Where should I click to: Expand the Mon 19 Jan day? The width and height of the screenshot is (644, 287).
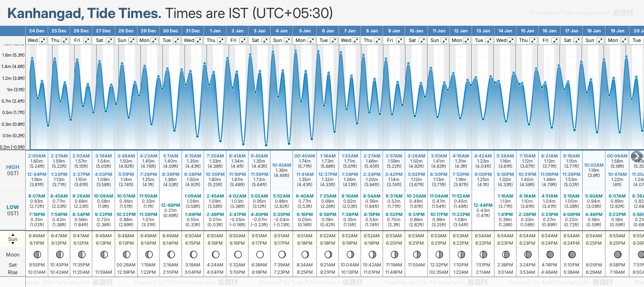[624, 40]
